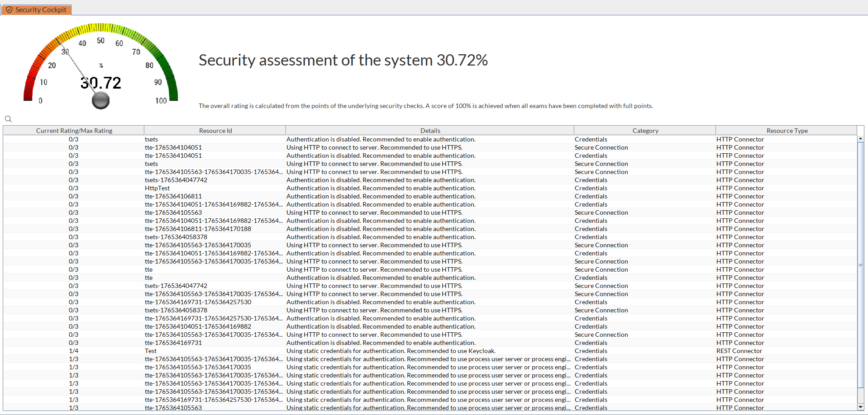Click the security assessment 30.72% heading

[x=343, y=60]
